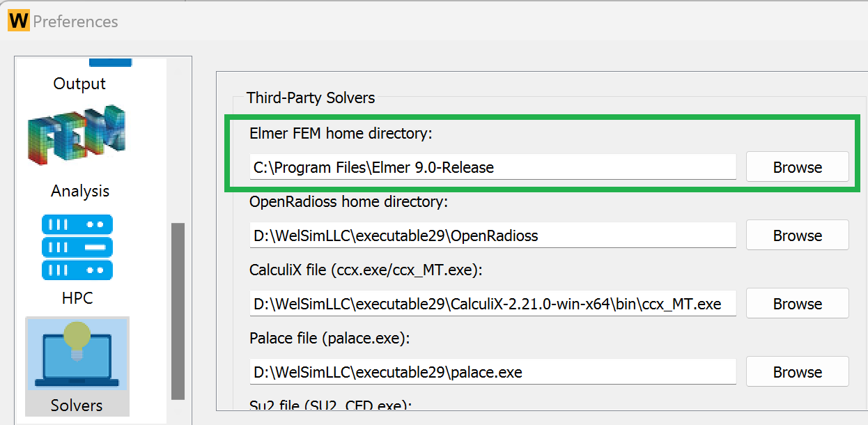Open the HPC server rack icon
Screen dimensions: 868x425
[x=77, y=247]
